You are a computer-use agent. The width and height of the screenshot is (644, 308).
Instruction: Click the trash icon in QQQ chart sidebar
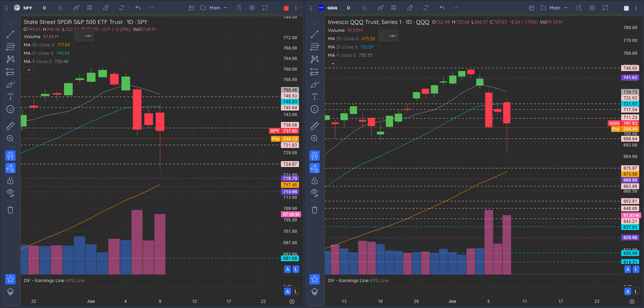click(x=315, y=210)
